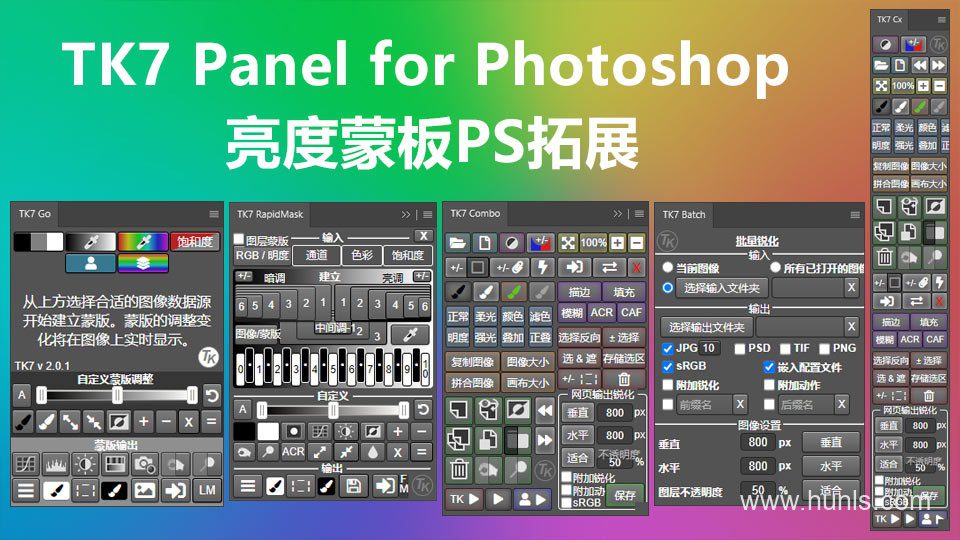
Task: Select the TK7 RapidMask panel tab
Action: [270, 214]
